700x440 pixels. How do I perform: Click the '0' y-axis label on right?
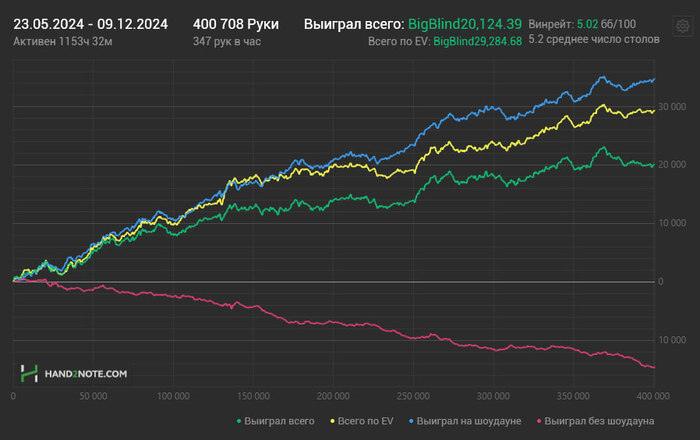tap(661, 282)
